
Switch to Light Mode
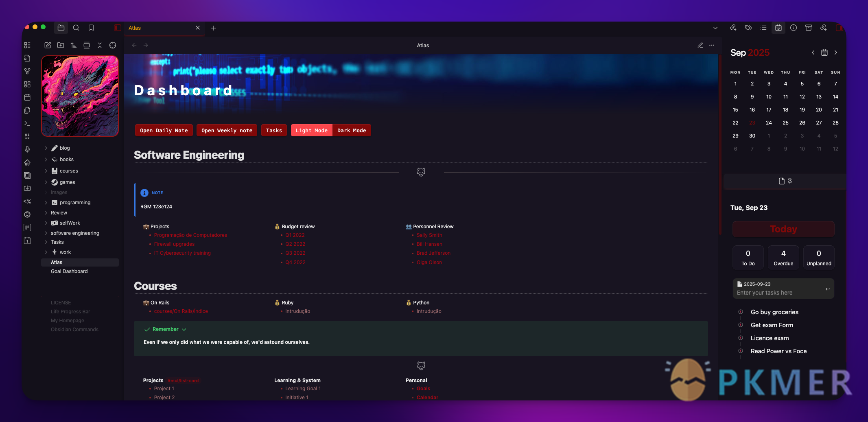pos(311,130)
